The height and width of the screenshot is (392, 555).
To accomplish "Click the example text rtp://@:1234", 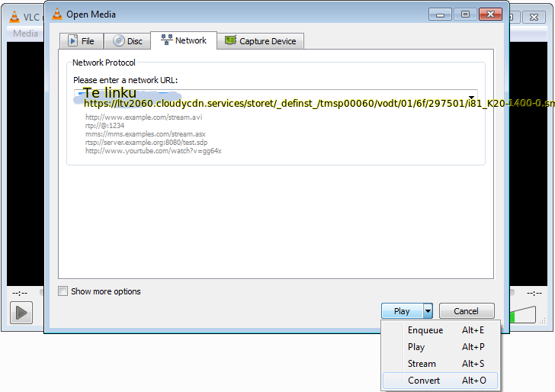I will click(x=104, y=126).
